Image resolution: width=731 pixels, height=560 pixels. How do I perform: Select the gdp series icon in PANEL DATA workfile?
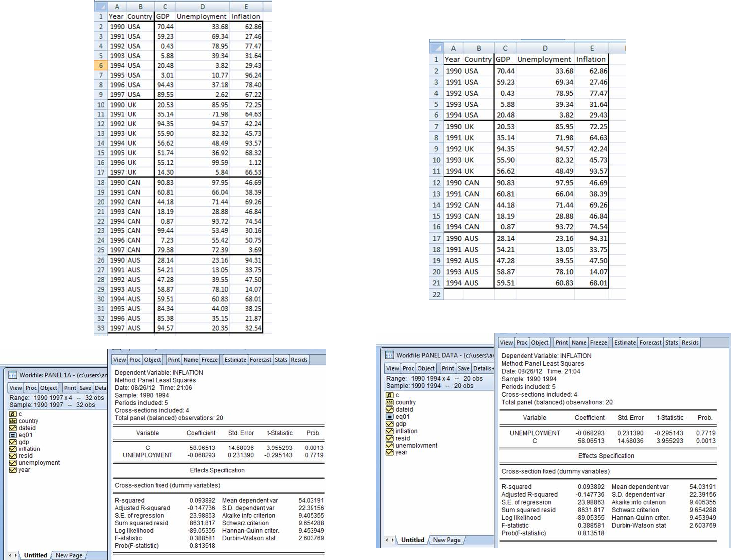[x=390, y=424]
